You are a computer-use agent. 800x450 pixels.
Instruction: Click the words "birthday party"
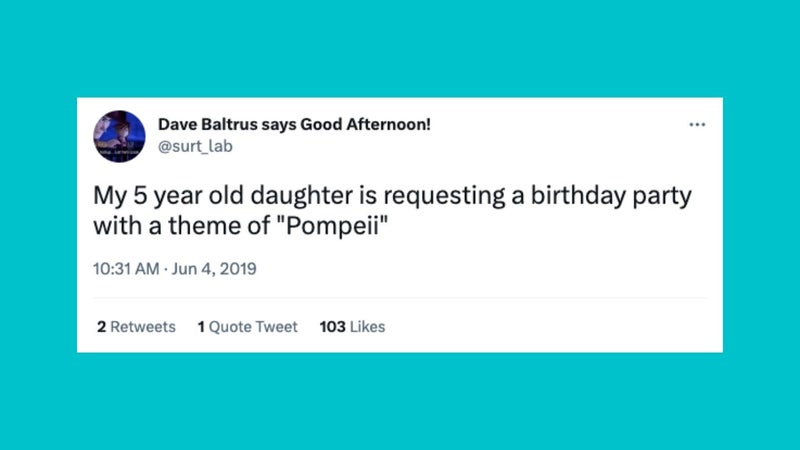tap(611, 196)
